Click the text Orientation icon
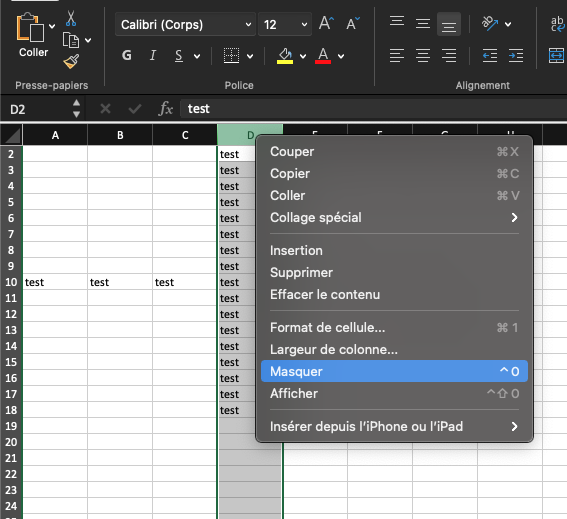Screen dimensions: 567x519 490,24
